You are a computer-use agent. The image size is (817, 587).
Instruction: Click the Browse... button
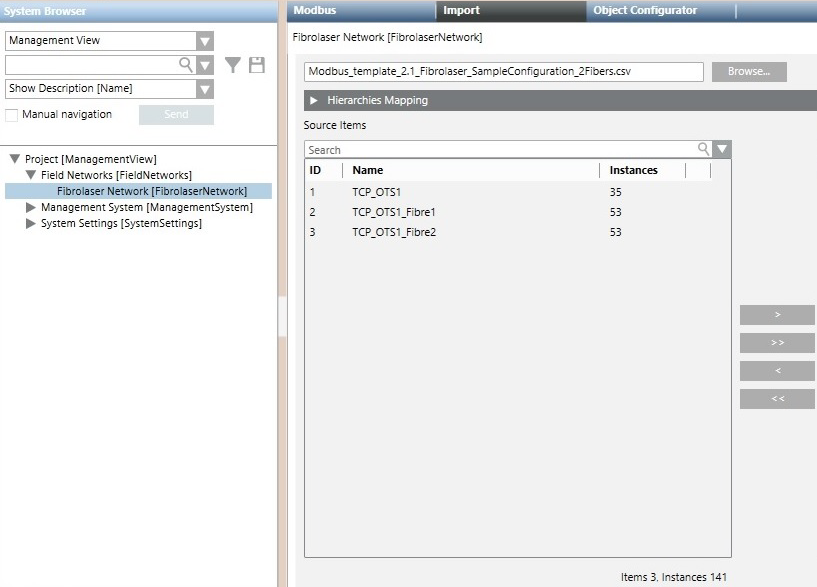pos(749,72)
